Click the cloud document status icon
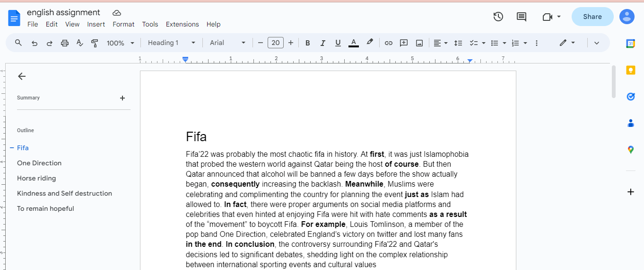This screenshot has width=644, height=270. [117, 13]
